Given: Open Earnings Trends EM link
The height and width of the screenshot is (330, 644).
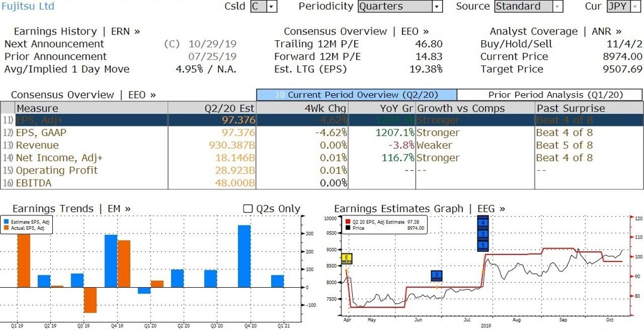Looking at the screenshot, I should 72,208.
